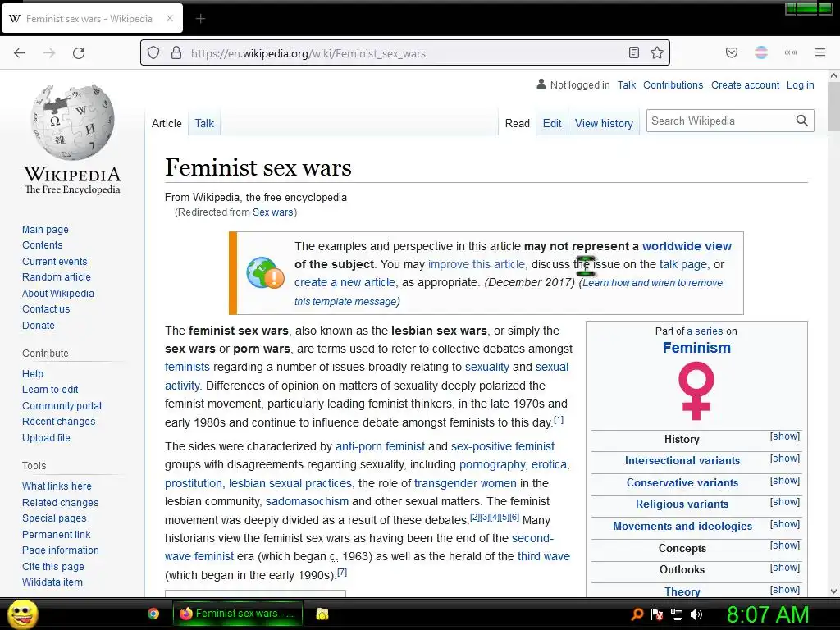Click the pink feminism symbol image
Screen dimensions: 840x630
click(x=696, y=390)
